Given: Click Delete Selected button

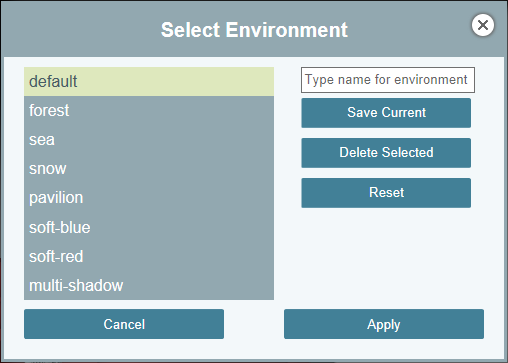Looking at the screenshot, I should click(386, 153).
